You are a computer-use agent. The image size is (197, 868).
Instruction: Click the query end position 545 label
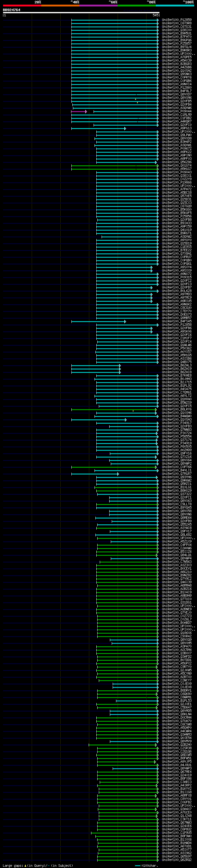[155, 15]
